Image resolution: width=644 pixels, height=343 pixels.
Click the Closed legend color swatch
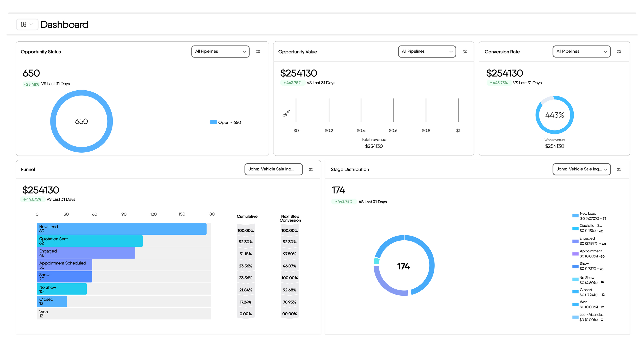tap(575, 292)
